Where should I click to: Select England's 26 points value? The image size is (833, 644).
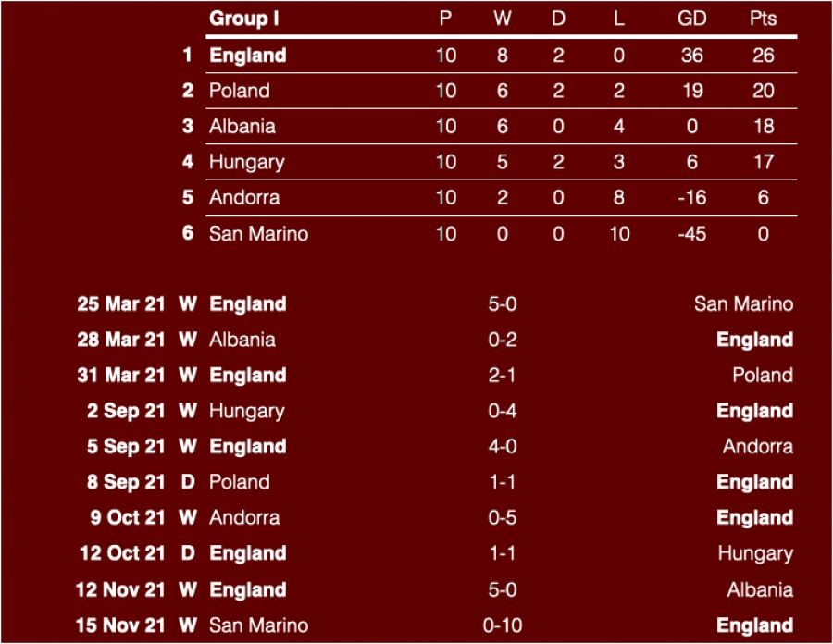[x=763, y=56]
